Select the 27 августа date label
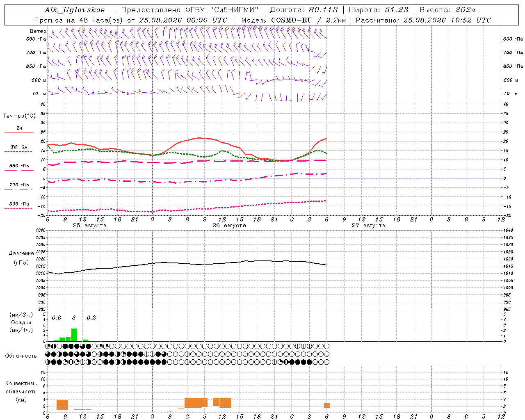Screen dimensions: 525x420 click(369, 226)
